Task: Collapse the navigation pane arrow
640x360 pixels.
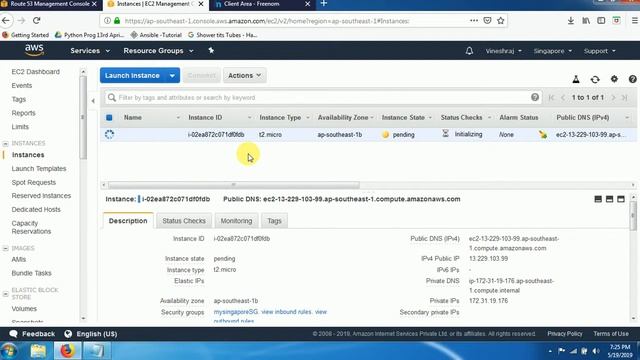Action: [x=93, y=100]
